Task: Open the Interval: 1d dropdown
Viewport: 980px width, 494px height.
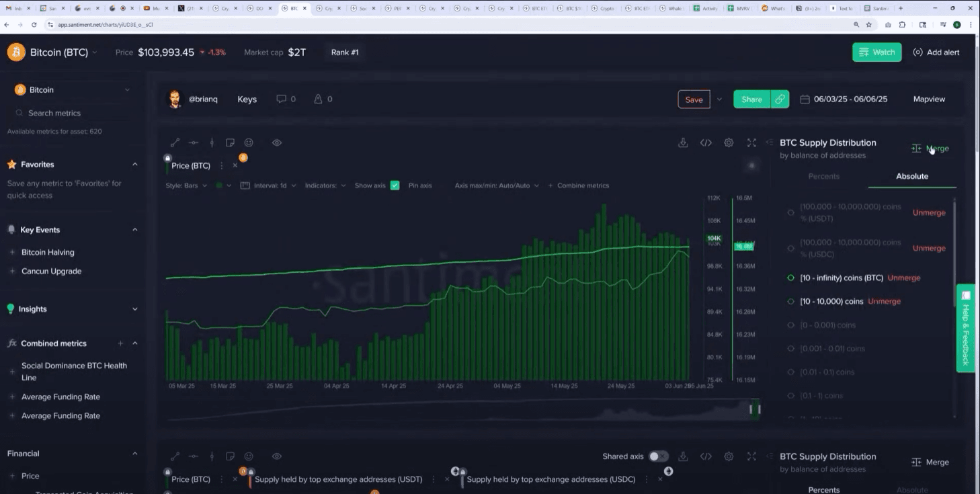Action: tap(269, 186)
